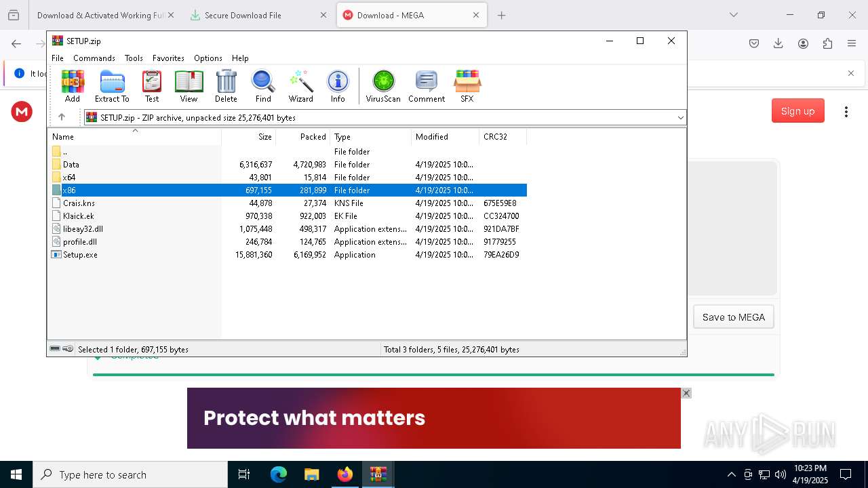Click the SFX toolbar icon
The image size is (868, 488).
[x=467, y=86]
